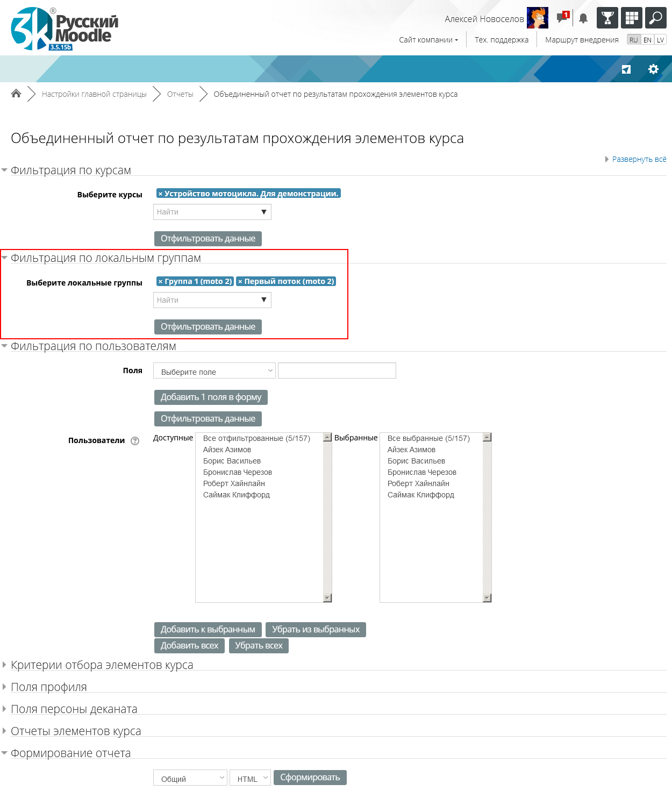672x791 pixels.
Task: Expand 'Критерии отбора элементов курса' section
Action: 102,665
